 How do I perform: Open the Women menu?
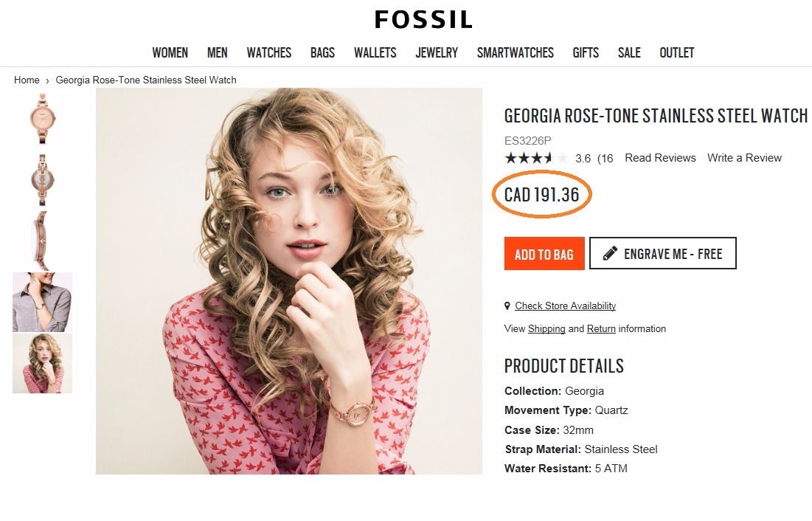tap(170, 52)
